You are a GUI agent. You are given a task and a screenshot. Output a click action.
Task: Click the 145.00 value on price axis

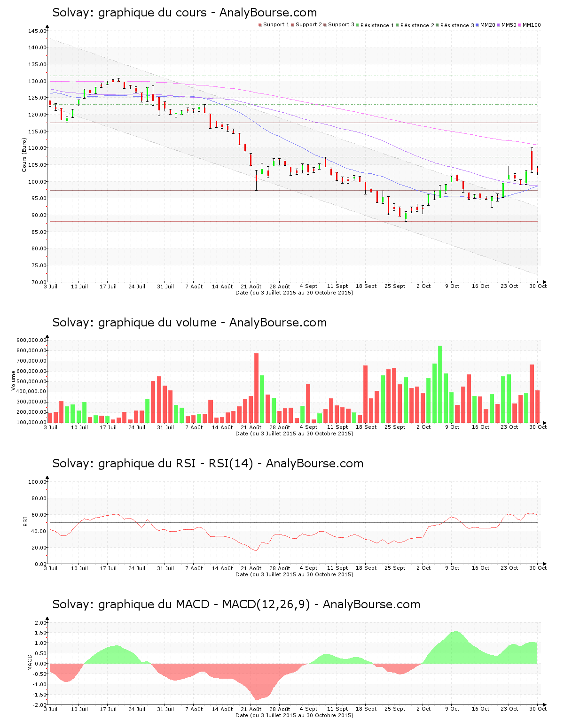coord(37,31)
